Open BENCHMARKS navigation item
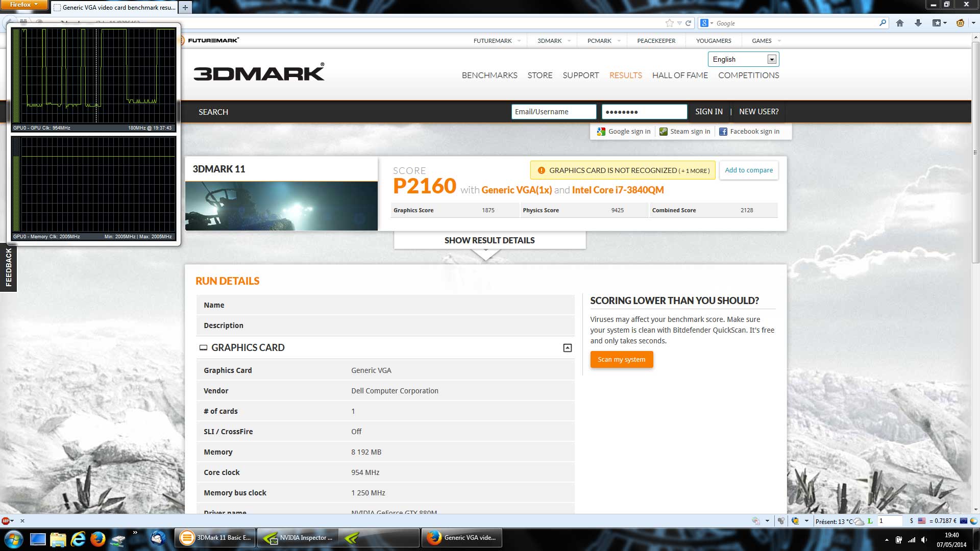 [x=489, y=76]
